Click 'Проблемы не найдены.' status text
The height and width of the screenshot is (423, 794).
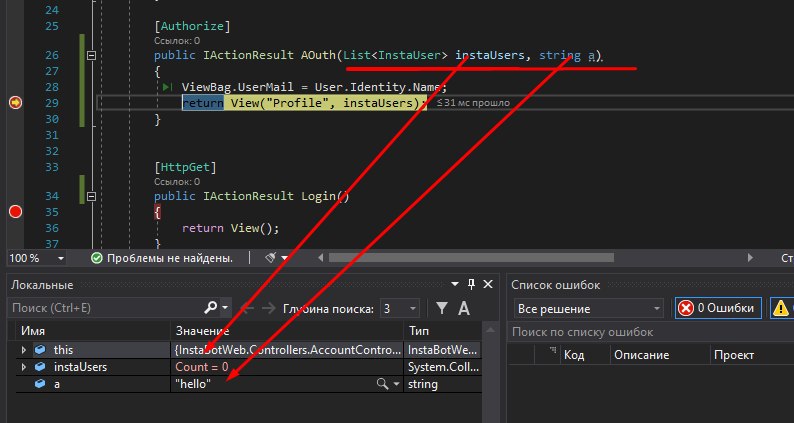170,258
